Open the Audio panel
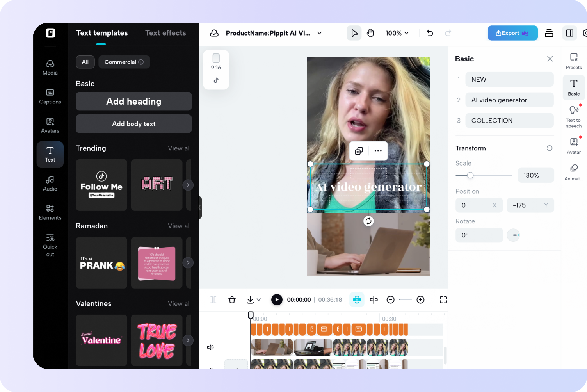 (x=50, y=183)
